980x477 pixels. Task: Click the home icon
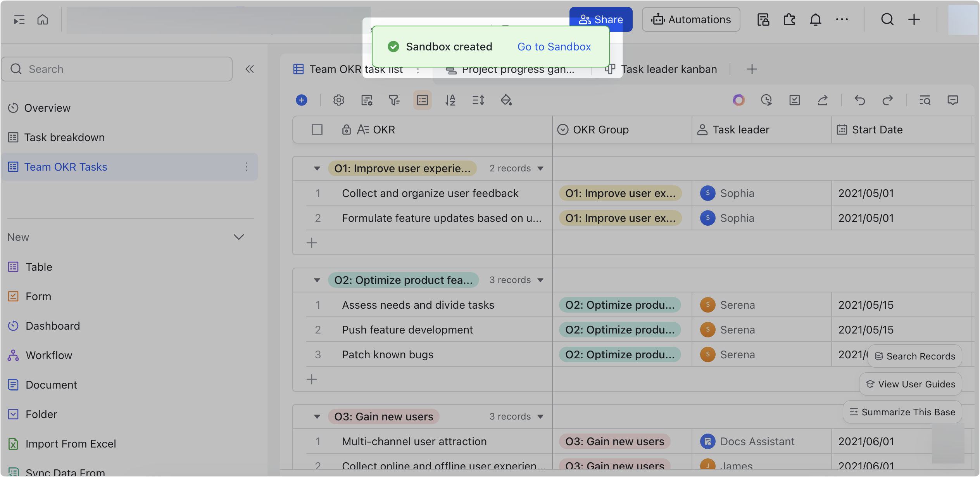tap(43, 19)
